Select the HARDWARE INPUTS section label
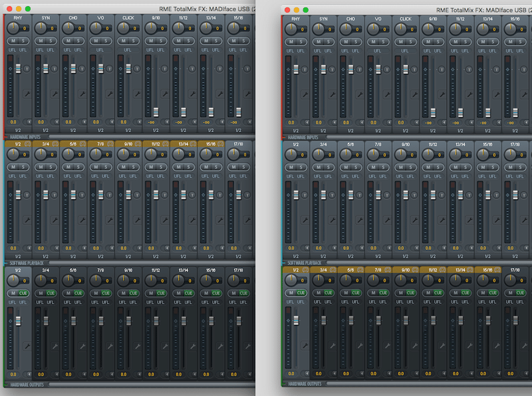 pyautogui.click(x=27, y=136)
